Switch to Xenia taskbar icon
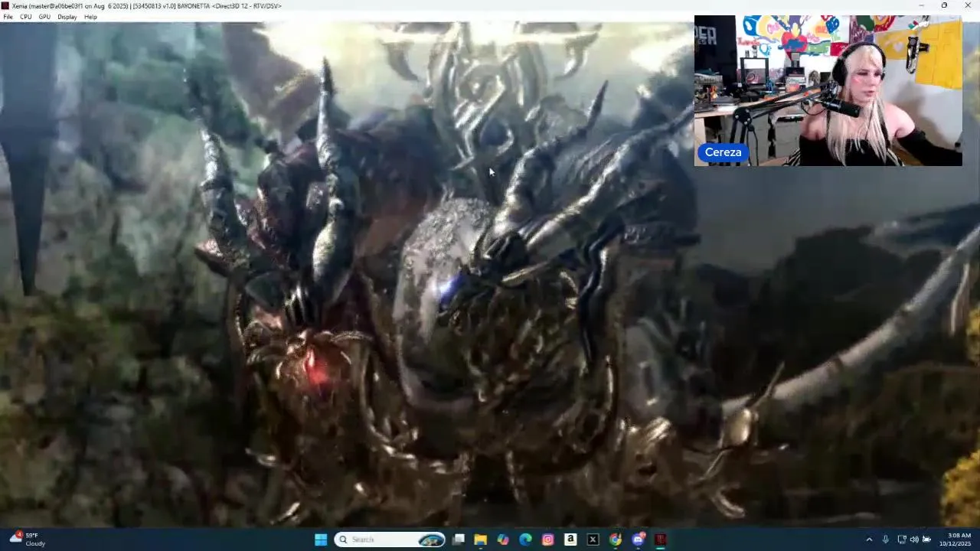This screenshot has width=980, height=551. tap(661, 540)
